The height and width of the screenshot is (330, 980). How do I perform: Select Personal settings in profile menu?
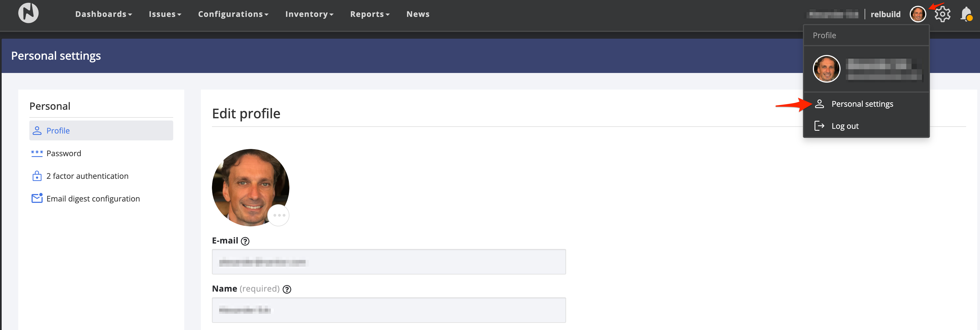coord(862,104)
